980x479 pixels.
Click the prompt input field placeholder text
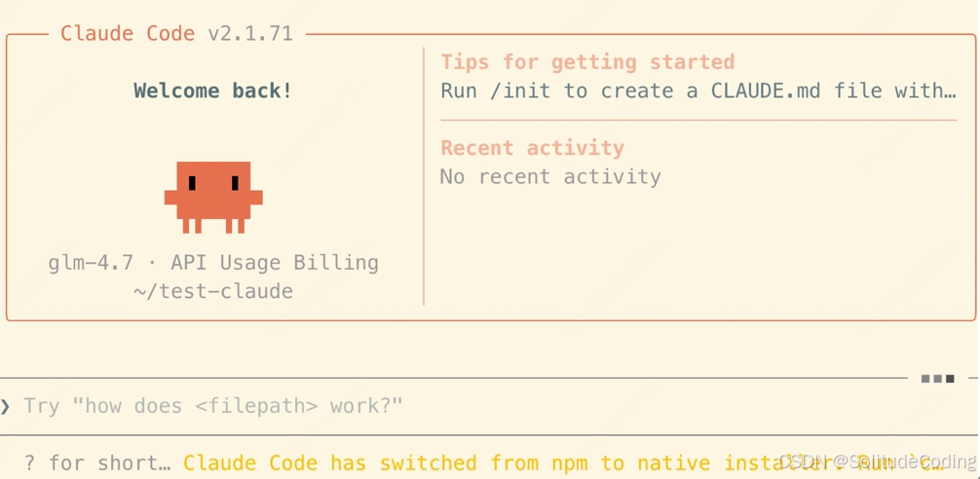[x=213, y=406]
